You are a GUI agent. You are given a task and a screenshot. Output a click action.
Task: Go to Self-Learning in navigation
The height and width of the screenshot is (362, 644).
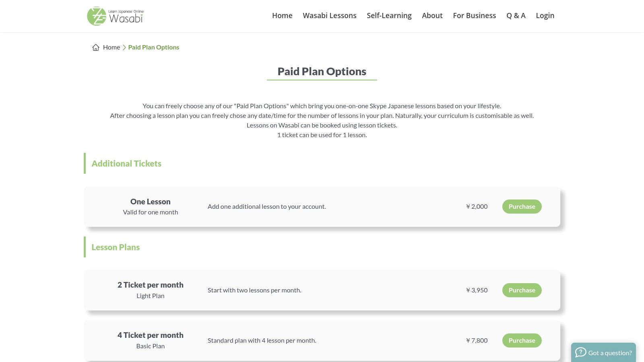tap(389, 16)
